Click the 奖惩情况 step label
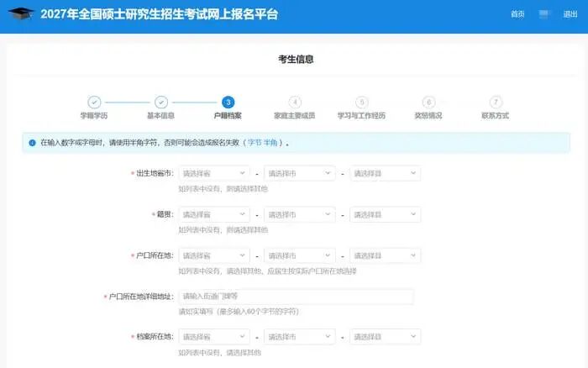The image size is (588, 368). 428,116
